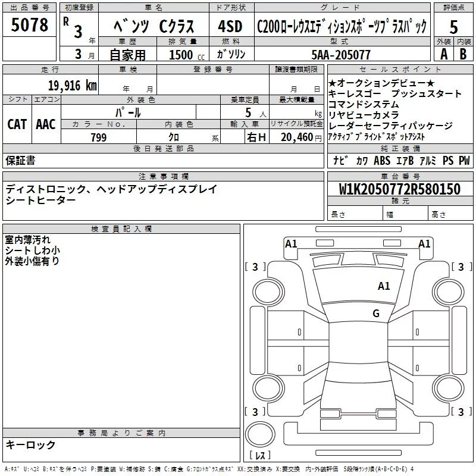Click the CAT shift type cell

17,124
